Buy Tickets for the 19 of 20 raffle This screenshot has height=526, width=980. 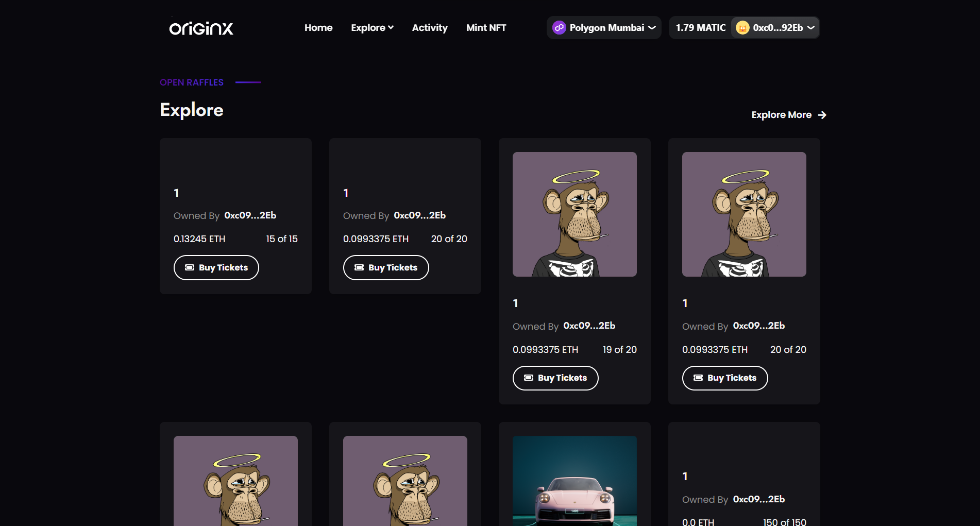[555, 378]
